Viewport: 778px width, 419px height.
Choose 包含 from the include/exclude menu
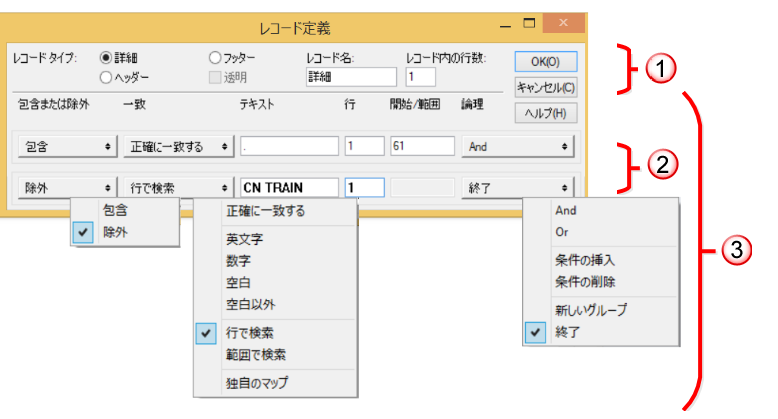(x=115, y=211)
